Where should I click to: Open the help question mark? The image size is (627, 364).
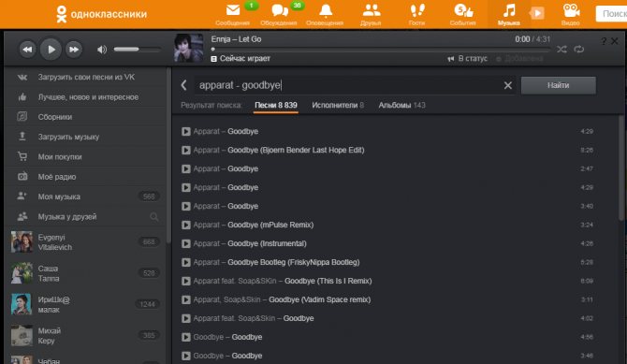click(604, 41)
